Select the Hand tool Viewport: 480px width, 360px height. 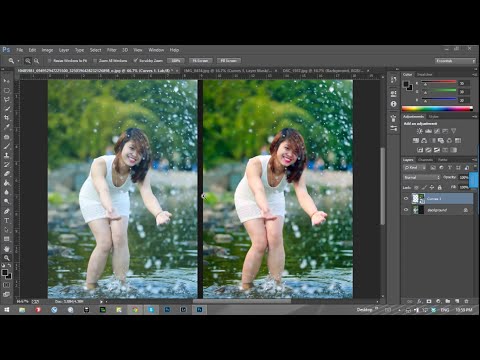(6, 249)
